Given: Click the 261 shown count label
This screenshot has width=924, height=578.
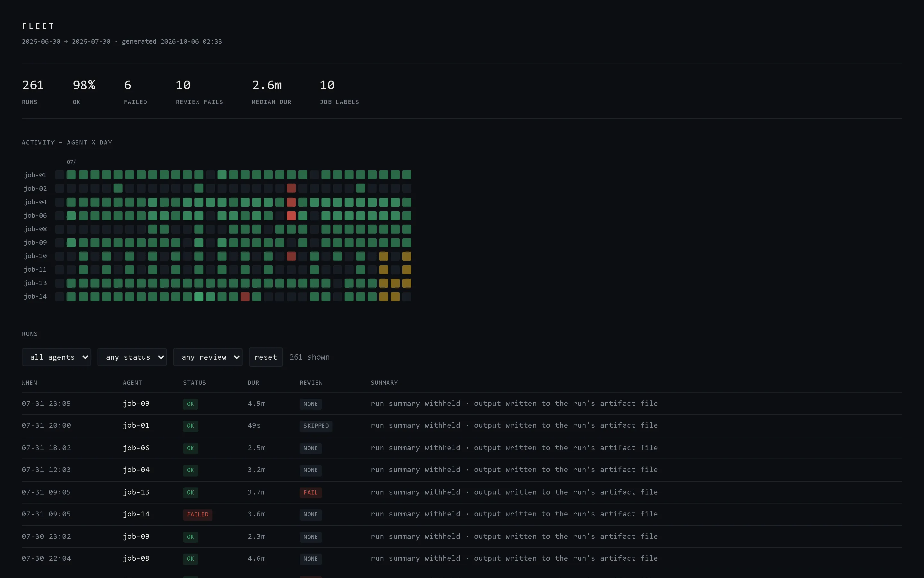Looking at the screenshot, I should 309,357.
